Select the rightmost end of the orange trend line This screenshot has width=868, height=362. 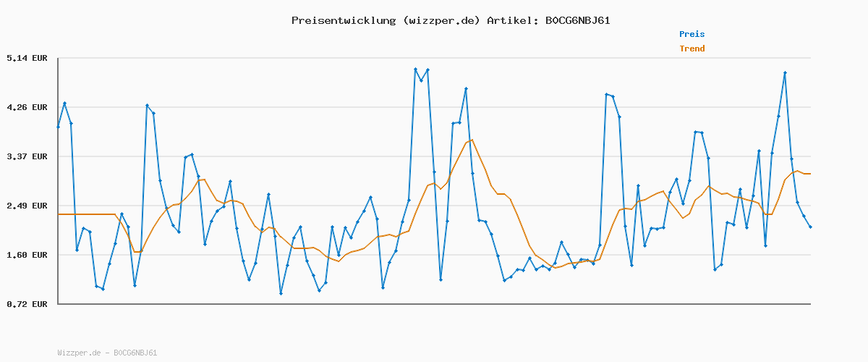(x=809, y=174)
